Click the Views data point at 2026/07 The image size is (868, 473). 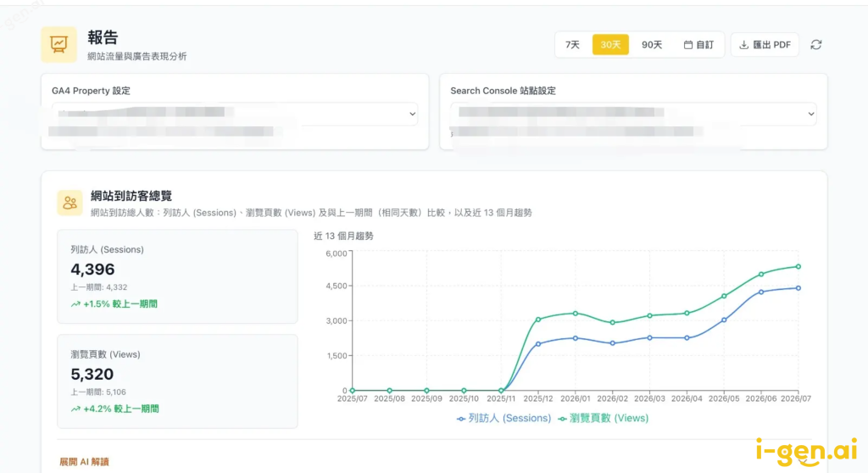point(798,266)
